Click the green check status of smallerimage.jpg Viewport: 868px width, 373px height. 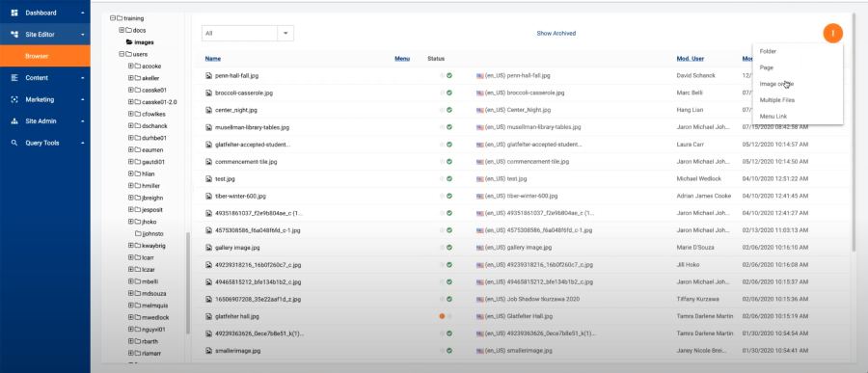[x=449, y=351]
